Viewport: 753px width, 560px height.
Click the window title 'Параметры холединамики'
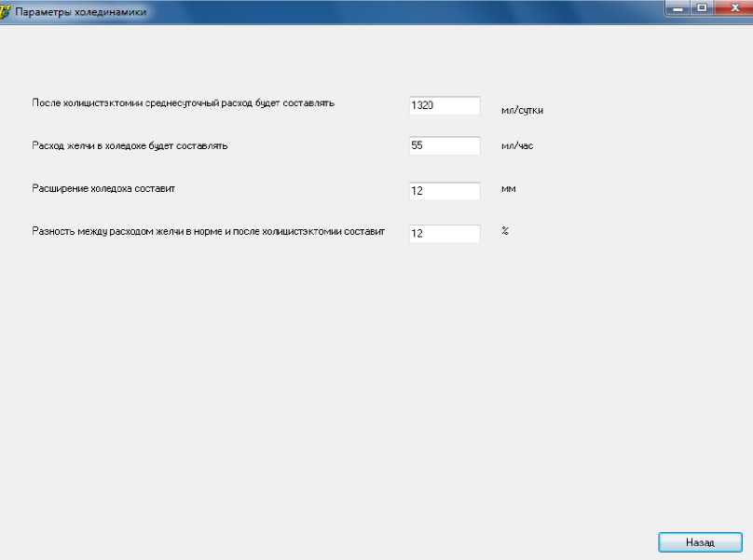tap(81, 12)
